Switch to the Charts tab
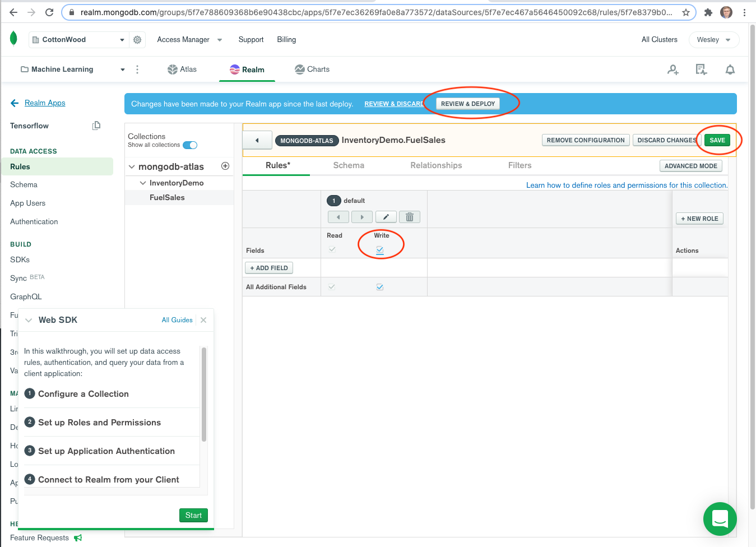756x547 pixels. [312, 69]
